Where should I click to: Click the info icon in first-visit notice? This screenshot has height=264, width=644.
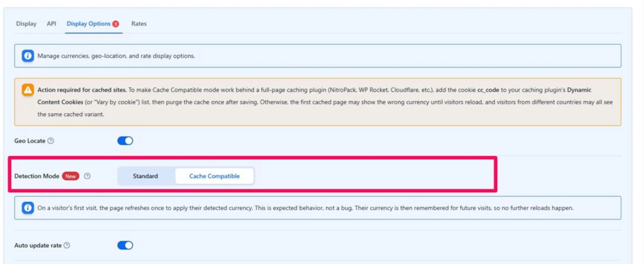(x=28, y=208)
